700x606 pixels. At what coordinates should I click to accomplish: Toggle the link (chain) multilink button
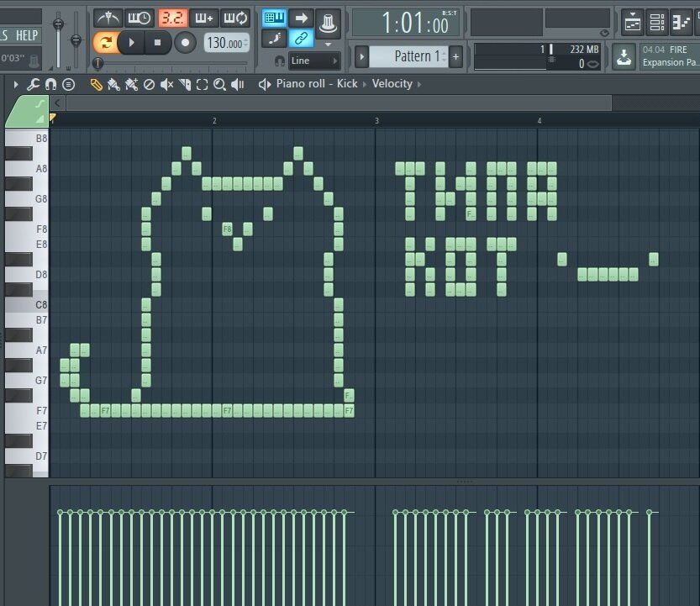(302, 39)
